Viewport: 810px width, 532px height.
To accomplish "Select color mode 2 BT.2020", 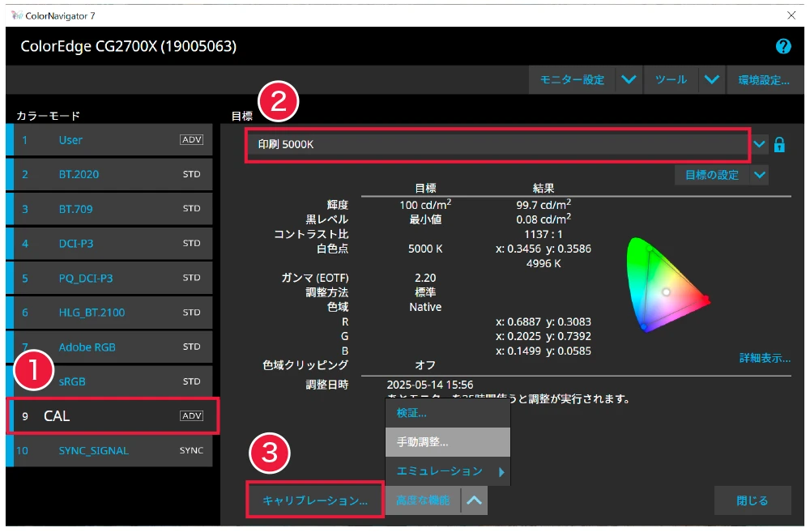I will coord(109,175).
